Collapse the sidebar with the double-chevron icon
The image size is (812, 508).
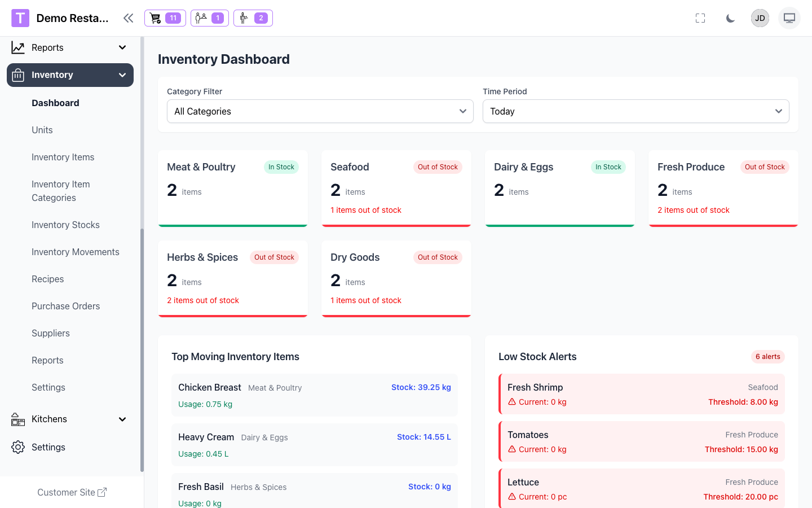coord(129,18)
